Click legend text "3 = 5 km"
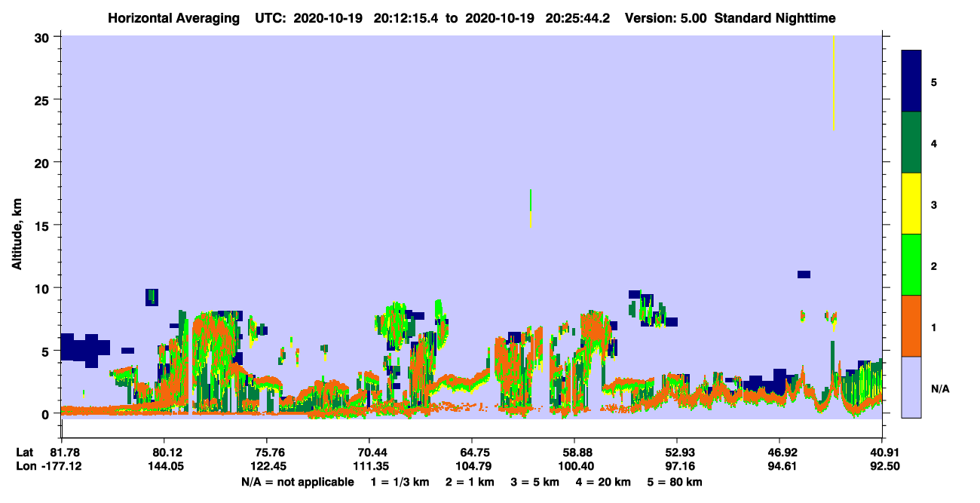 [535, 482]
